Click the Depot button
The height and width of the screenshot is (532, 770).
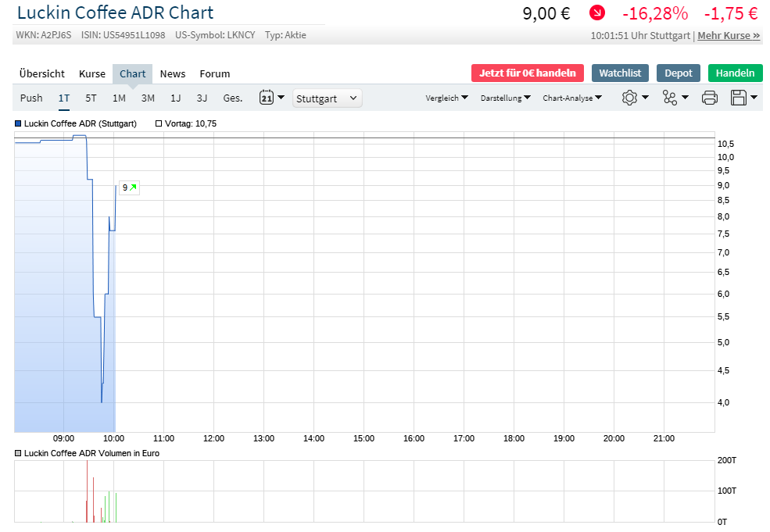[x=679, y=73]
